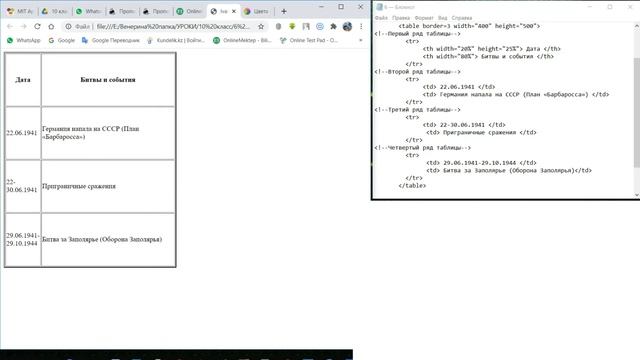Click the bookmark-flag extension icon

tap(306, 27)
